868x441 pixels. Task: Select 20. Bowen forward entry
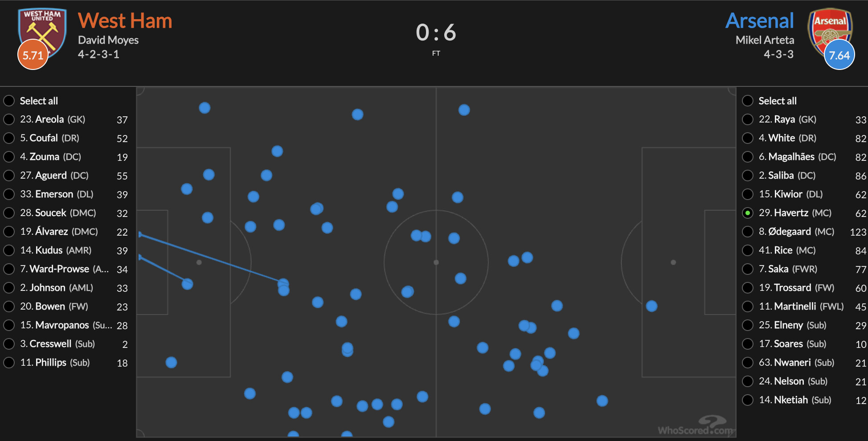pos(9,306)
